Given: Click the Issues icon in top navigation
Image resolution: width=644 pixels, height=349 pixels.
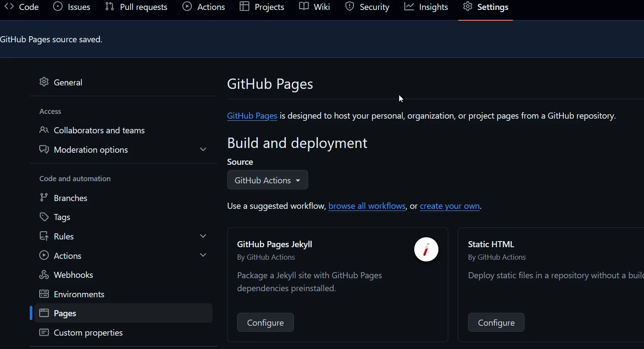Looking at the screenshot, I should point(58,6).
